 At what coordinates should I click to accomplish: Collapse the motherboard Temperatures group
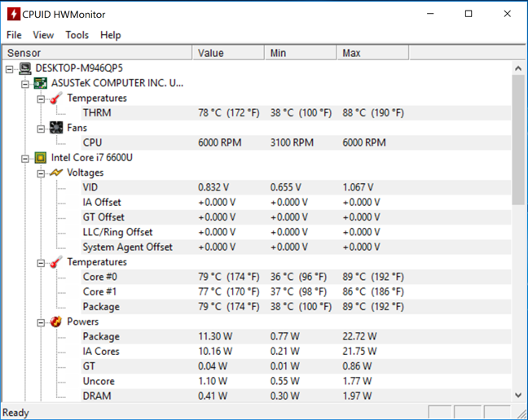[x=41, y=99]
